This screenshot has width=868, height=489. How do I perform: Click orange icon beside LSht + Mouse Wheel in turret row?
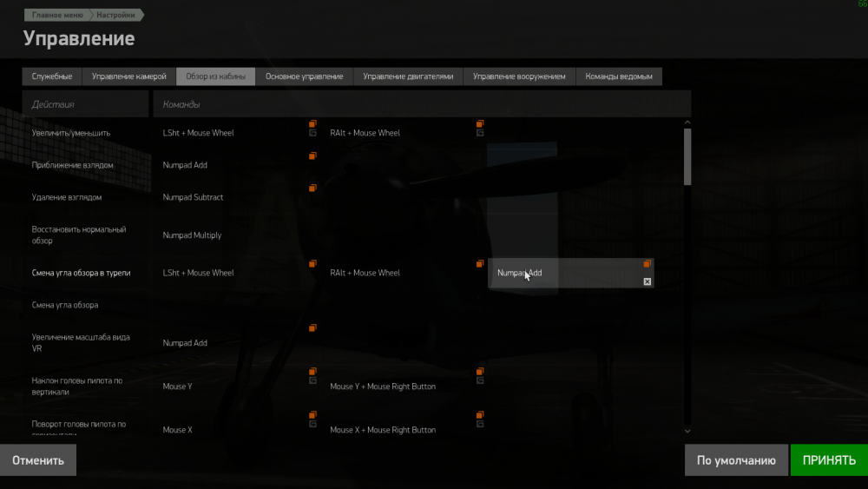coord(312,263)
